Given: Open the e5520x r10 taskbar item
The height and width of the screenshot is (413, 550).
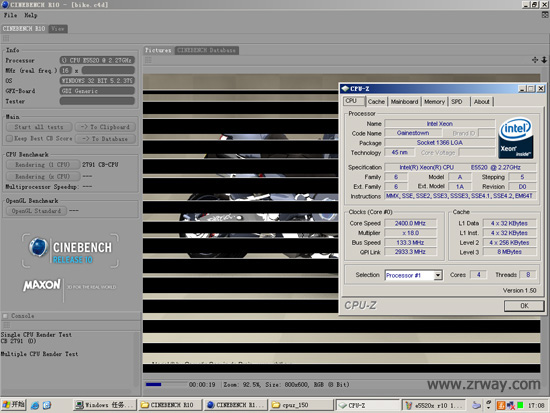Looking at the screenshot, I should pyautogui.click(x=434, y=405).
